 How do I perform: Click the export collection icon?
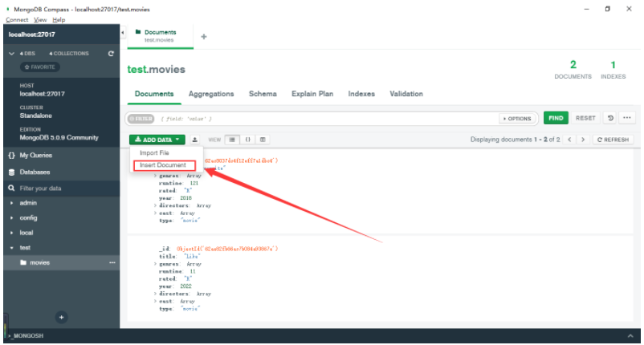click(194, 140)
